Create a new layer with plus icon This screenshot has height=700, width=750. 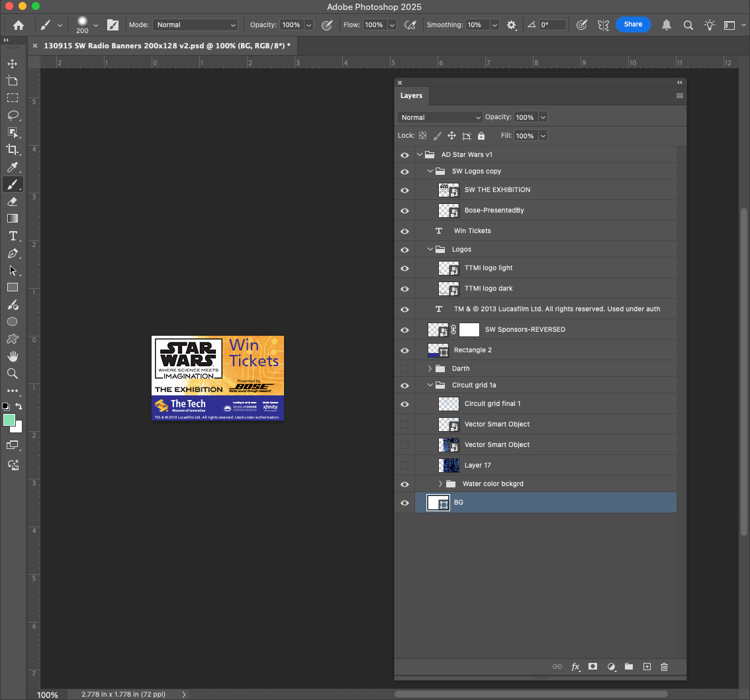647,666
